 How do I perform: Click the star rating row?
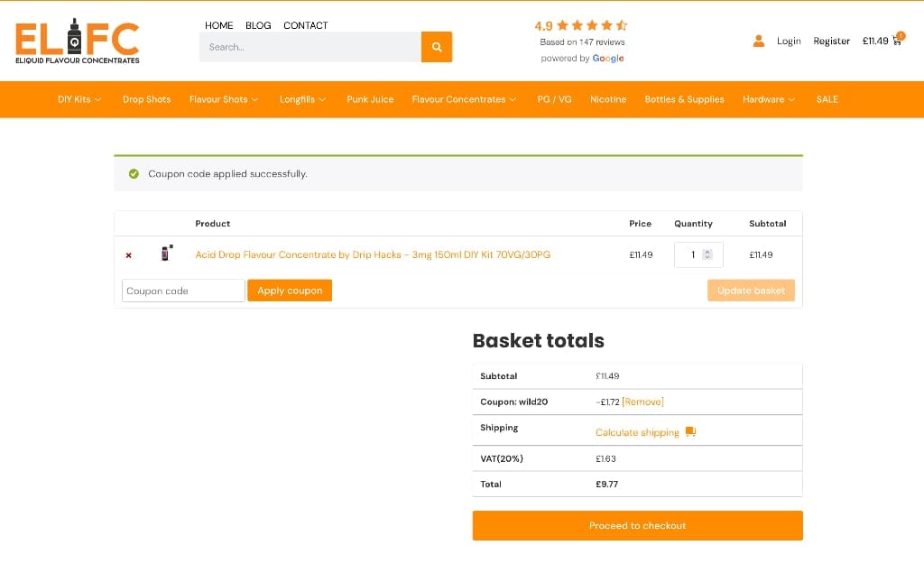coord(592,25)
